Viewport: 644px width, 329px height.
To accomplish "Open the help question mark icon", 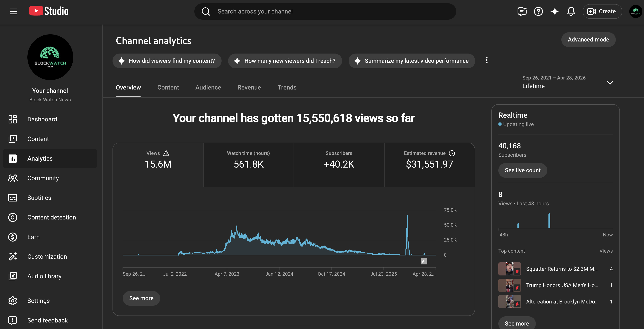I will (x=538, y=11).
